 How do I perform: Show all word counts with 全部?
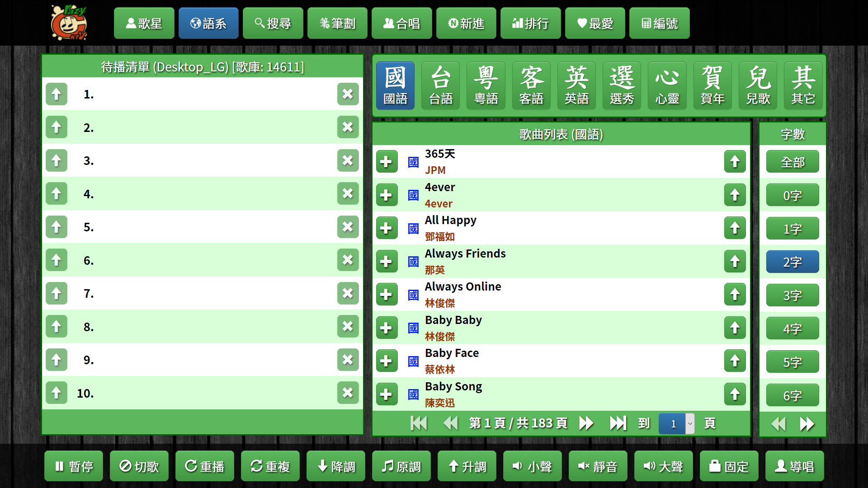click(792, 162)
